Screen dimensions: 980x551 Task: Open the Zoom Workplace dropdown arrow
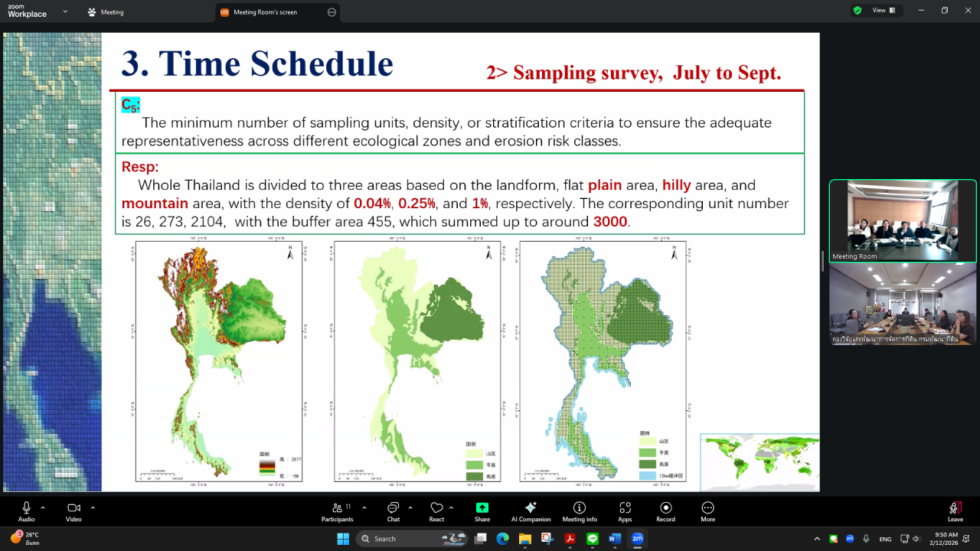[65, 11]
